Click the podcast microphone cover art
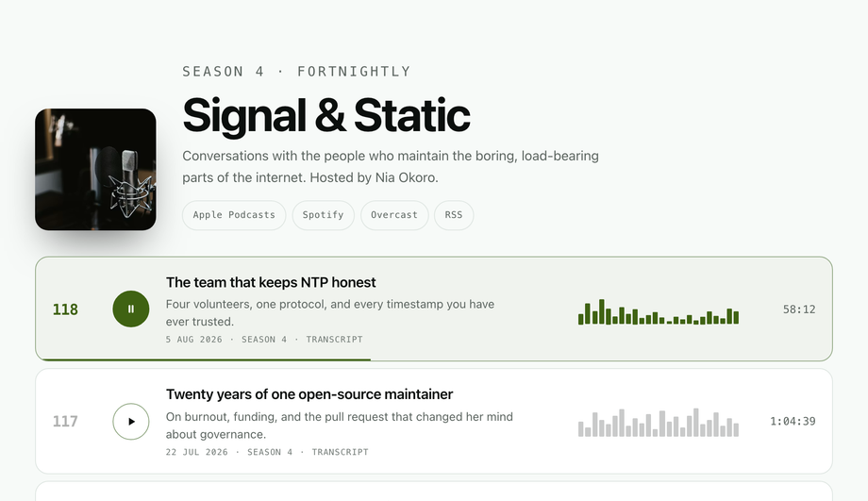 tap(95, 170)
